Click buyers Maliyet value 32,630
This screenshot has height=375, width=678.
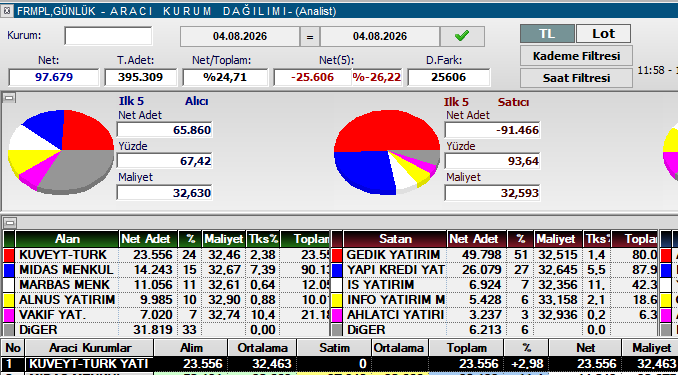point(164,192)
